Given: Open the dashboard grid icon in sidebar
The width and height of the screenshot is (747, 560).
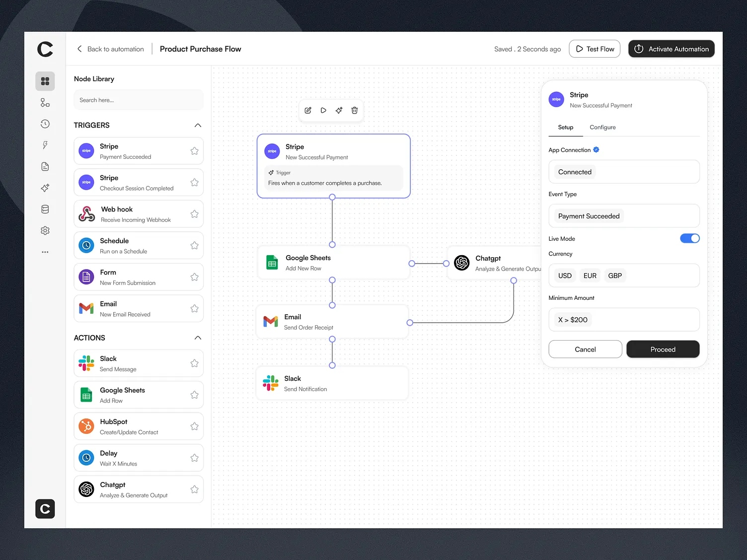Looking at the screenshot, I should [45, 81].
